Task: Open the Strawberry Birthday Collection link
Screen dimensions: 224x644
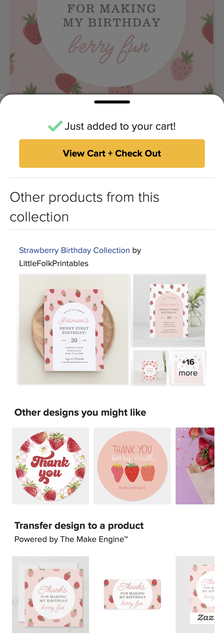Action: [x=74, y=250]
